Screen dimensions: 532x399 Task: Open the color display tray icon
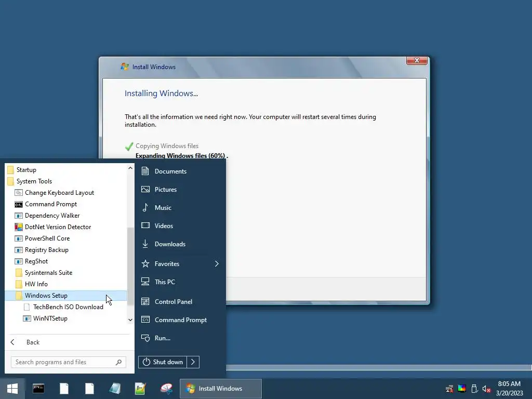coord(462,389)
